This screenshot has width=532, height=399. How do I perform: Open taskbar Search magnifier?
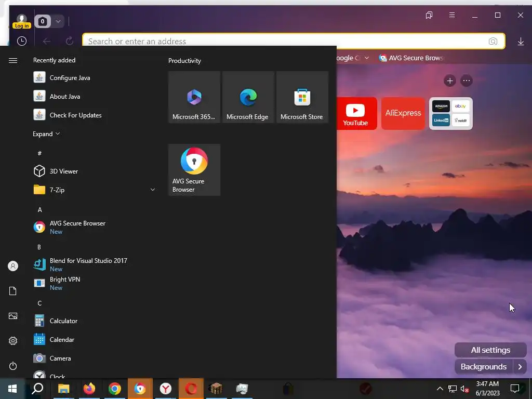37,389
